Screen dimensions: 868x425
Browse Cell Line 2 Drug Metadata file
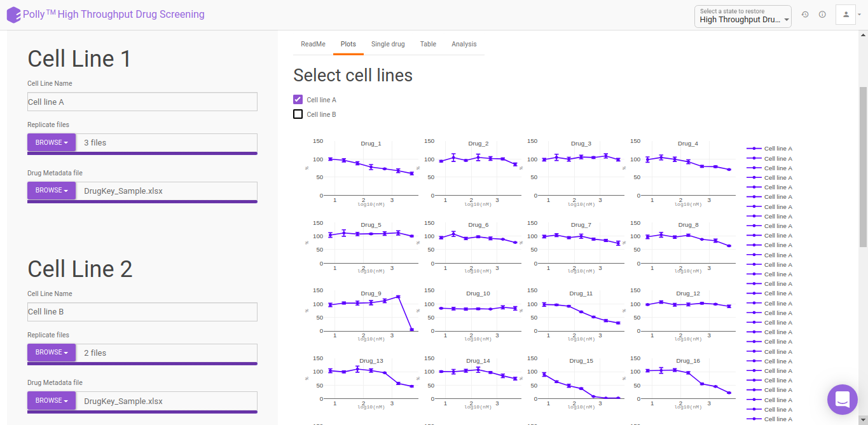click(x=52, y=400)
